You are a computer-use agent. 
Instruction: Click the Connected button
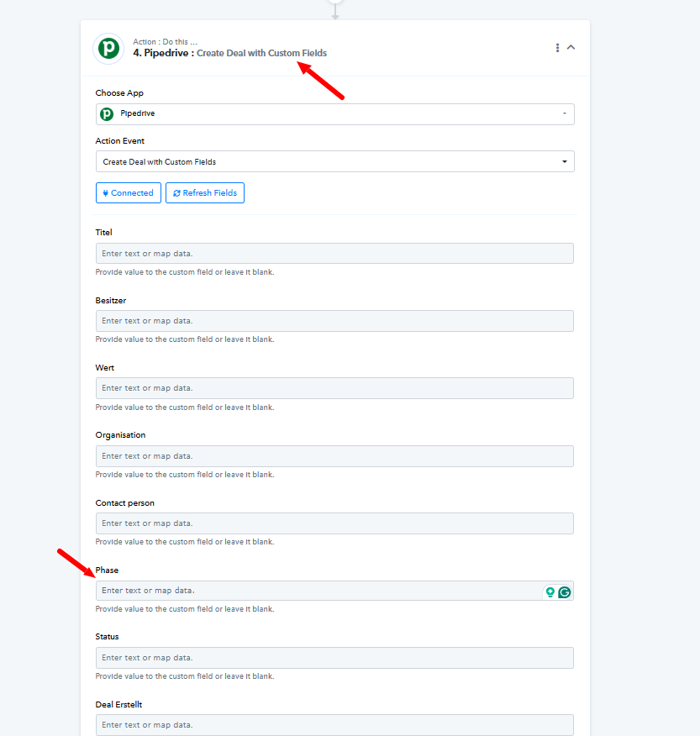(x=129, y=193)
